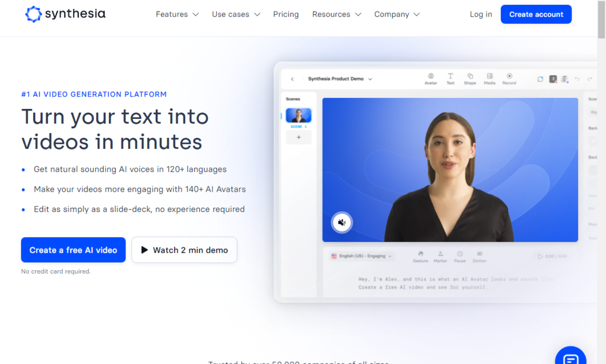Screen dimensions: 606x364
Task: Expand the Resources menu
Action: click(337, 14)
